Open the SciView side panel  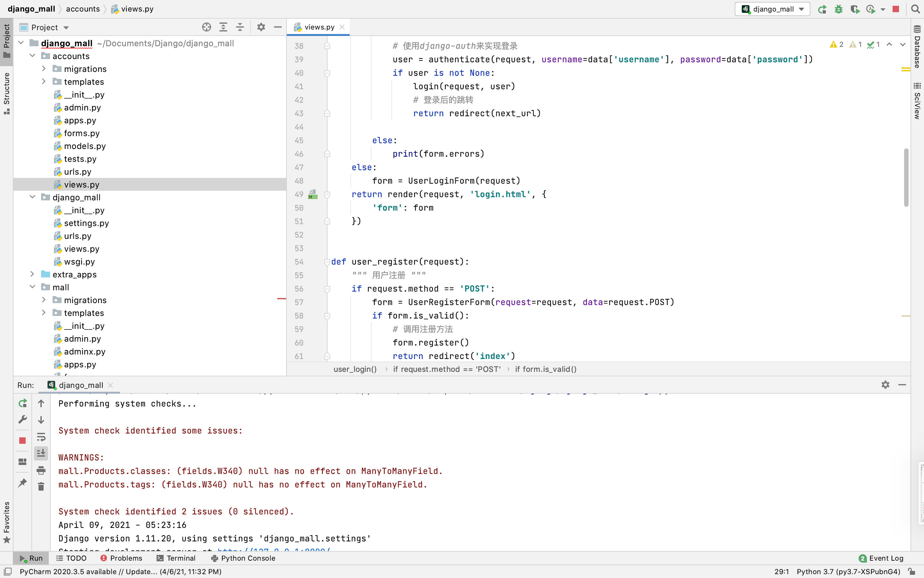pyautogui.click(x=917, y=101)
